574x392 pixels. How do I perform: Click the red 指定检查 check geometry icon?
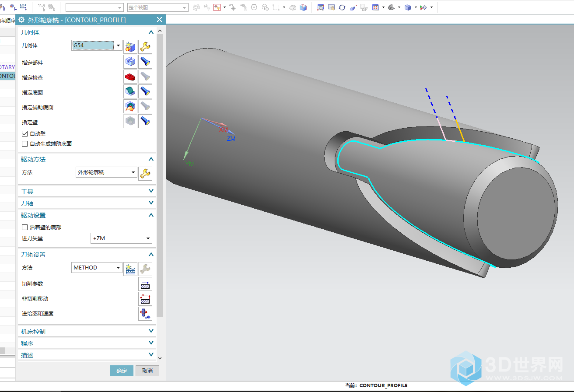point(130,77)
